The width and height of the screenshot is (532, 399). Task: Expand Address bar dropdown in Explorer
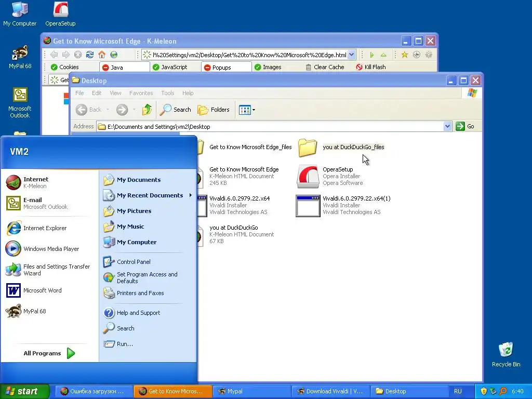[447, 127]
